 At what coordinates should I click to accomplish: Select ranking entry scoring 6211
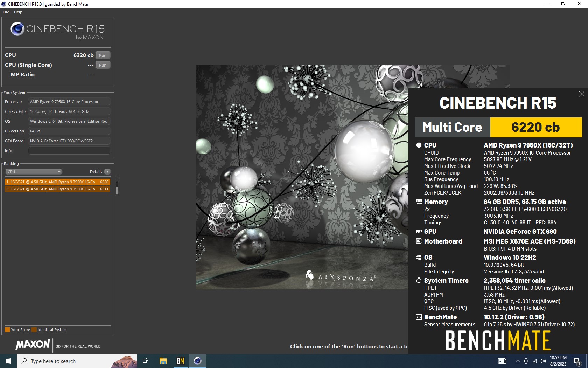[57, 189]
